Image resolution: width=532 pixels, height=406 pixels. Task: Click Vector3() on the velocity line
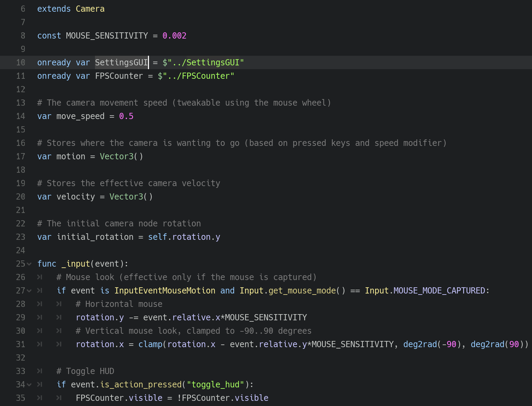point(131,197)
